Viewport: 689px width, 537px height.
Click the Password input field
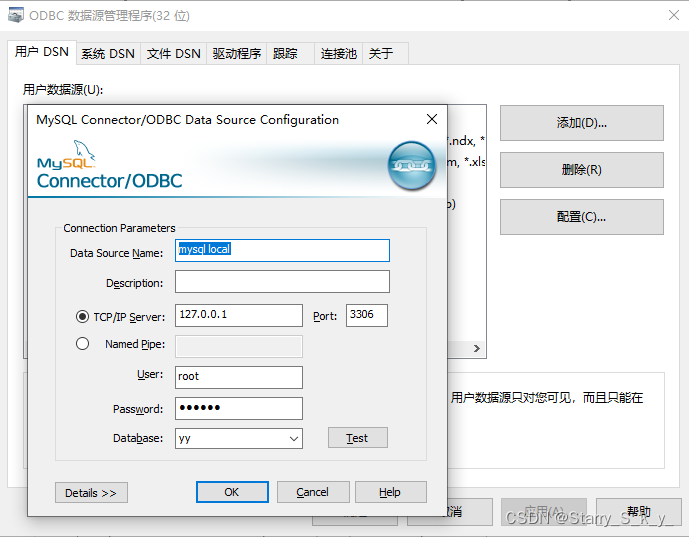tap(239, 409)
